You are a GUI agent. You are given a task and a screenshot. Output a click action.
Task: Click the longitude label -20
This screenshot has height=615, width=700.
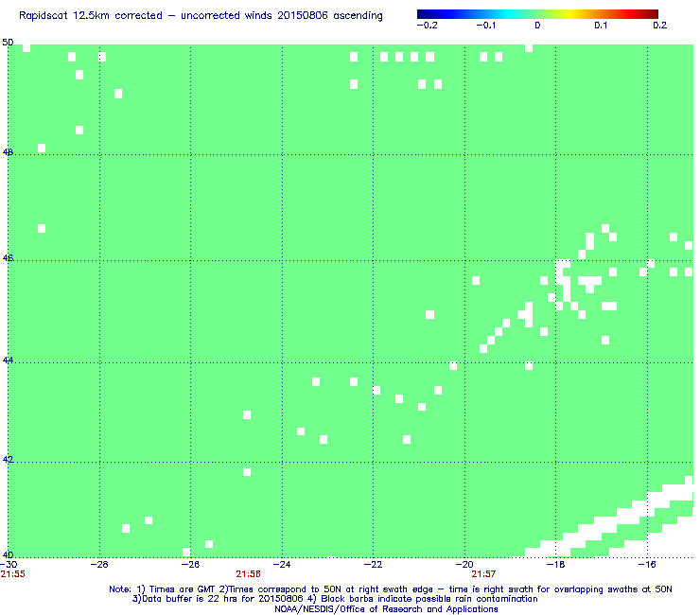pyautogui.click(x=464, y=565)
